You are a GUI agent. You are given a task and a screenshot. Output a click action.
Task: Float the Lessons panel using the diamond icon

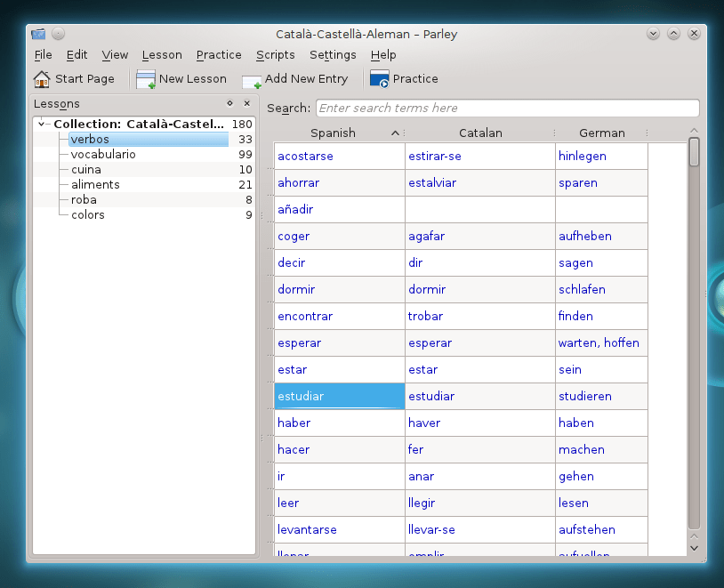(229, 104)
